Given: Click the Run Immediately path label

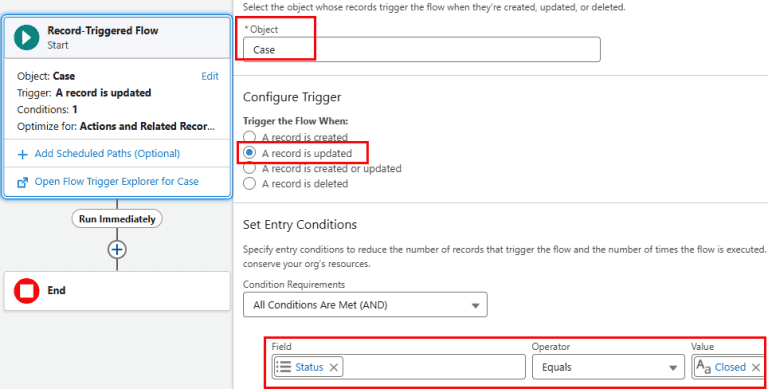Looking at the screenshot, I should [117, 219].
